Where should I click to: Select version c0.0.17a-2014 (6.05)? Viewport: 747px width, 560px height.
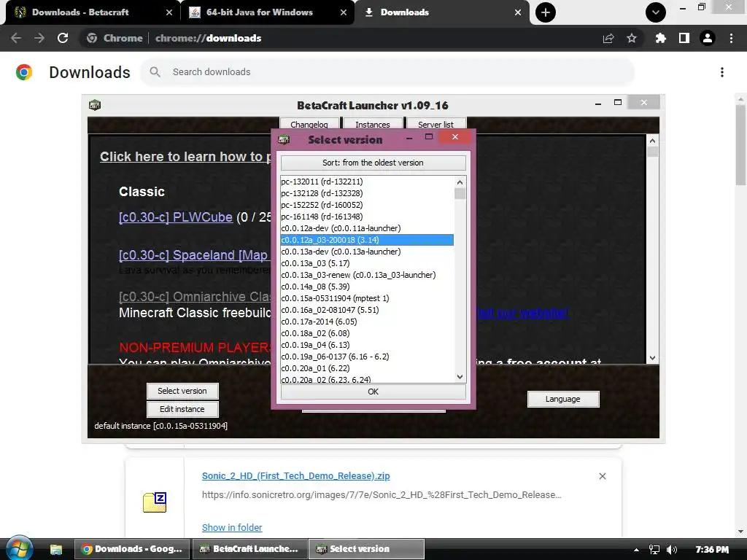pyautogui.click(x=367, y=322)
